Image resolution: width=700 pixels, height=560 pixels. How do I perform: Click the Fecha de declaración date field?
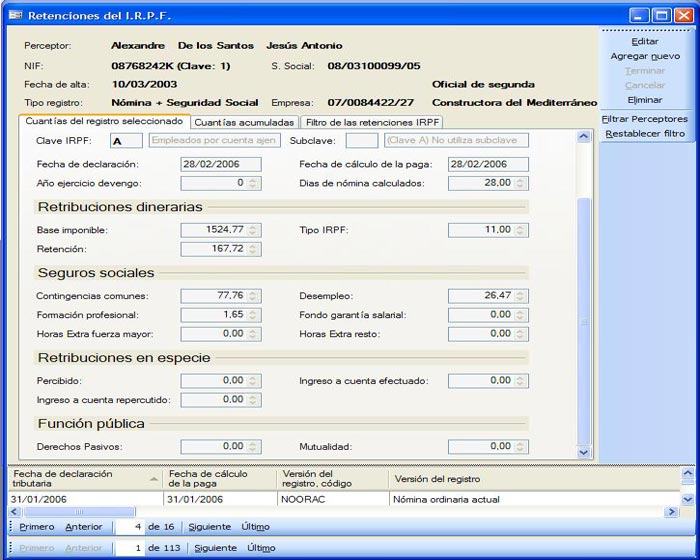pos(220,164)
